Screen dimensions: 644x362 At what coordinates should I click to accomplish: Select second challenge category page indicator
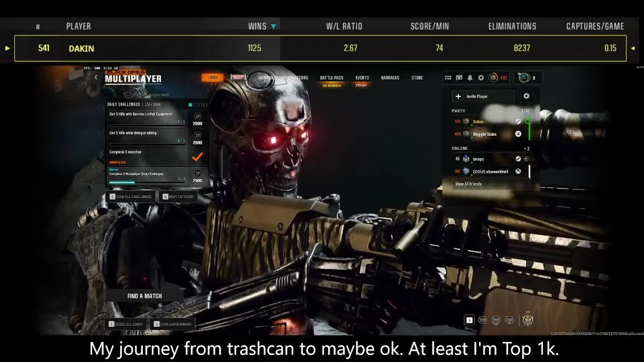[x=195, y=105]
